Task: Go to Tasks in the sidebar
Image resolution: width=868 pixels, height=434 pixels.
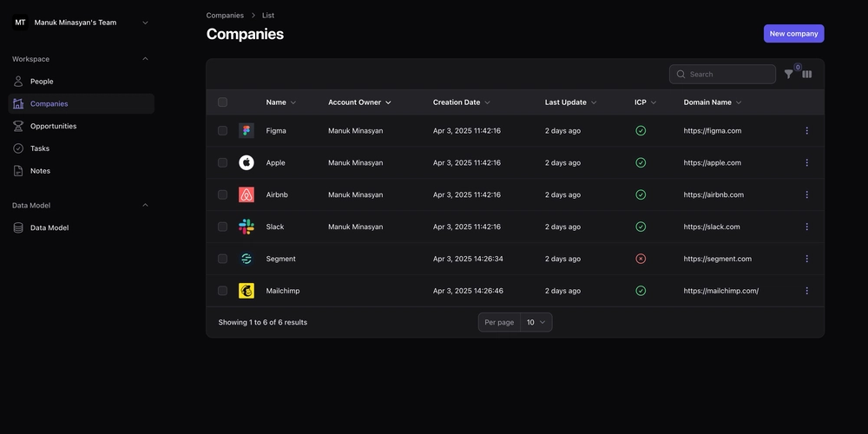Action: click(x=81, y=148)
